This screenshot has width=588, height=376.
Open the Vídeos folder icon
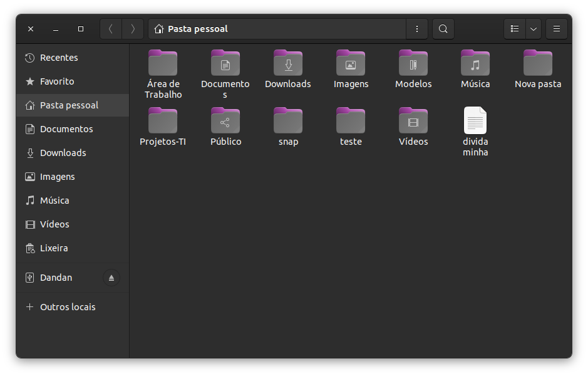(413, 122)
